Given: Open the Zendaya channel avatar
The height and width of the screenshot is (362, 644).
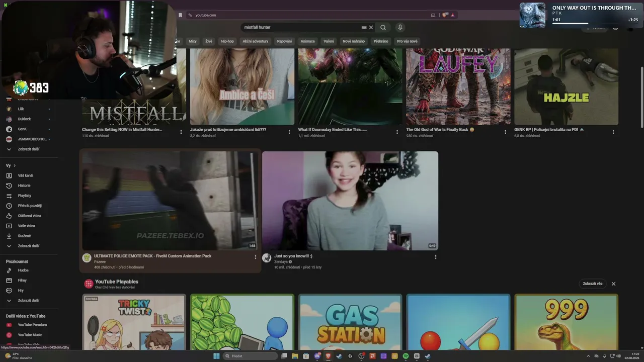Looking at the screenshot, I should coord(267,258).
